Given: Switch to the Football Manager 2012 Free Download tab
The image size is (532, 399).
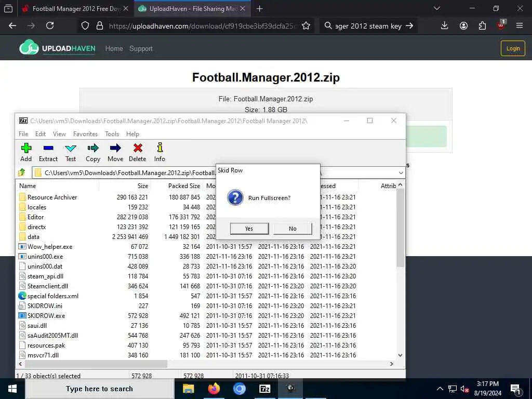Looking at the screenshot, I should click(75, 9).
